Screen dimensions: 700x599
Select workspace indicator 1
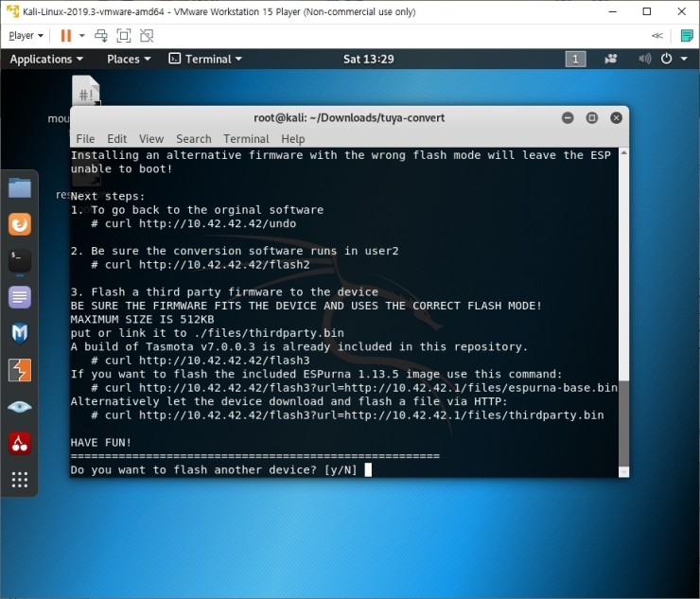(575, 59)
